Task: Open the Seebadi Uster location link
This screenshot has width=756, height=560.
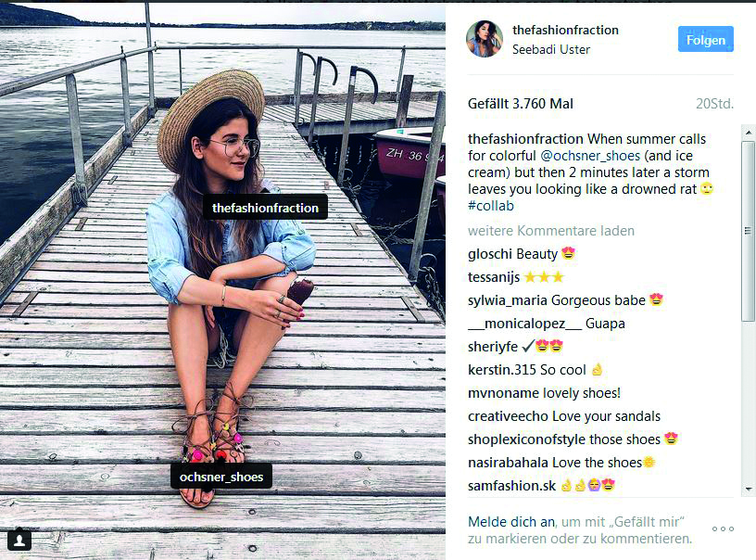Action: (x=551, y=50)
